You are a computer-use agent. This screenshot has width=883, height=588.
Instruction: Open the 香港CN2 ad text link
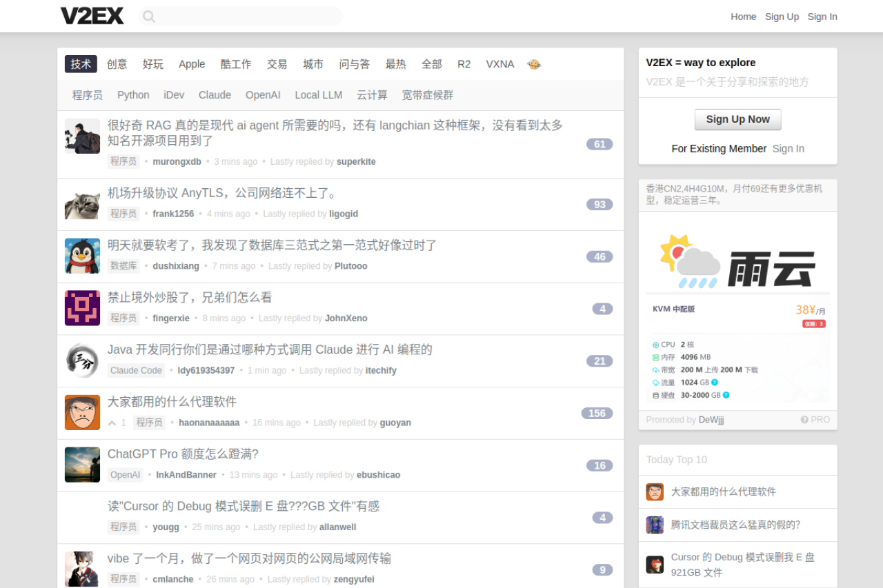(x=735, y=194)
